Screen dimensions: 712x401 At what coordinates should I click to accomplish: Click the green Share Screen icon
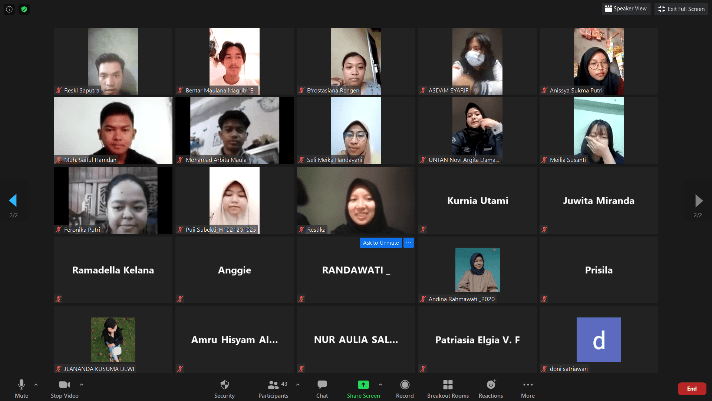point(363,385)
